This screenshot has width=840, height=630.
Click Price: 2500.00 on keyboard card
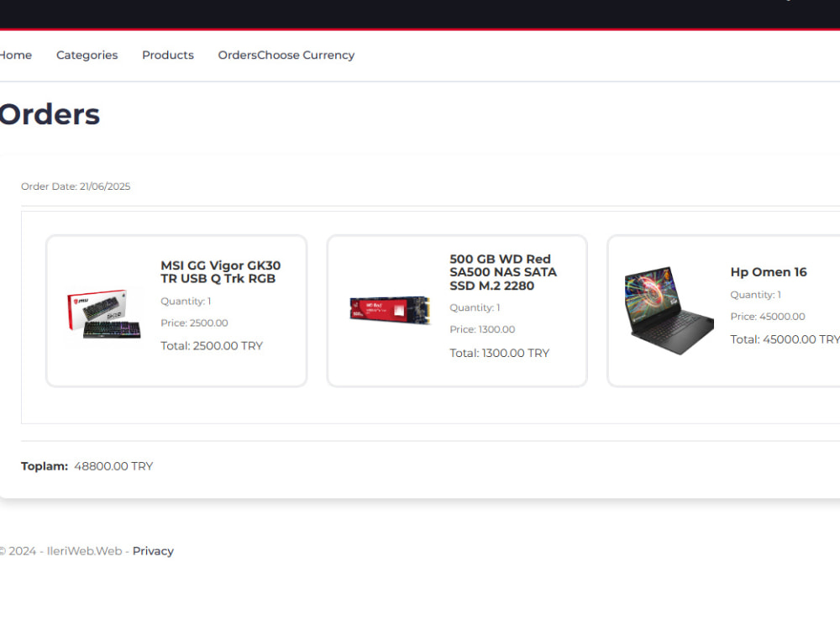[x=195, y=323]
